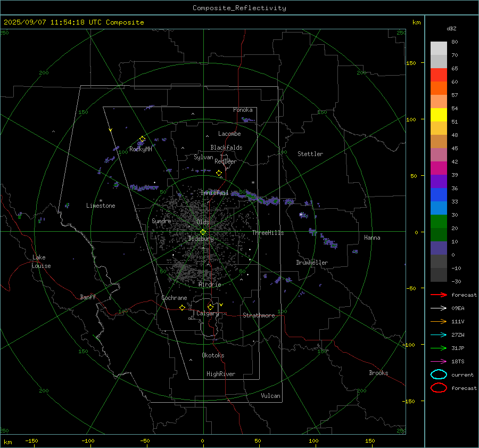479x448 pixels.
Task: Click the white plus marker west of Hanna
Action: [x=301, y=215]
